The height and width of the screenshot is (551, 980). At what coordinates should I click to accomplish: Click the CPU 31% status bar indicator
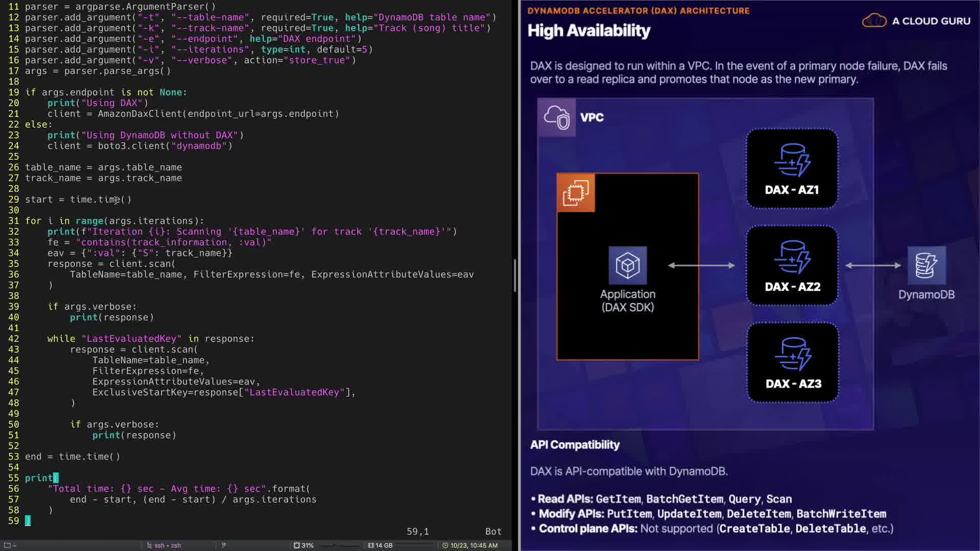click(x=304, y=545)
